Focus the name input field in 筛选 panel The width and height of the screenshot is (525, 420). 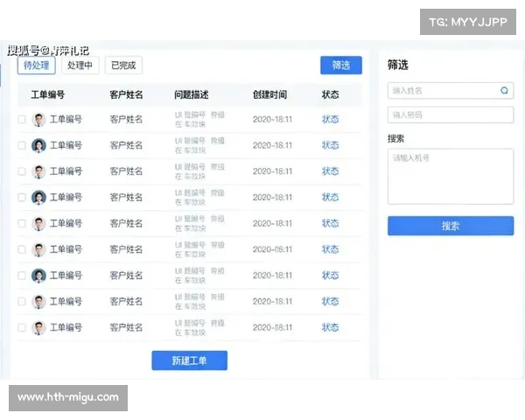click(x=451, y=90)
